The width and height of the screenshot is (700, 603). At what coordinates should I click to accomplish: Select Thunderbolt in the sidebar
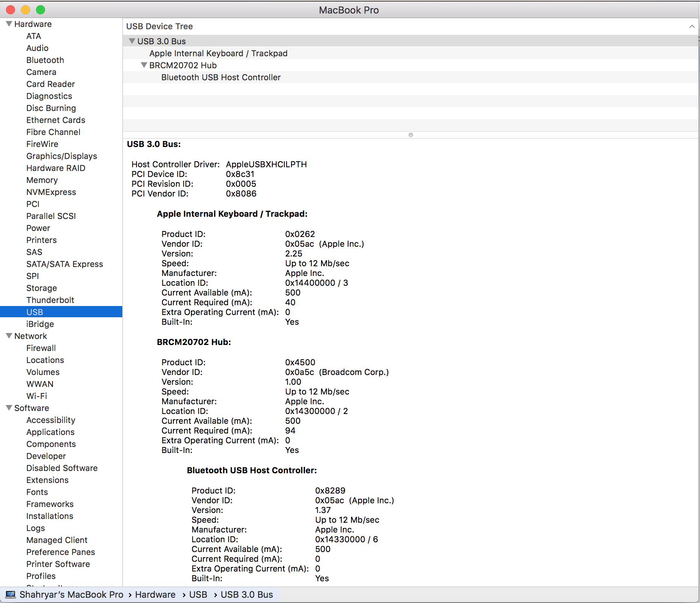(x=50, y=300)
